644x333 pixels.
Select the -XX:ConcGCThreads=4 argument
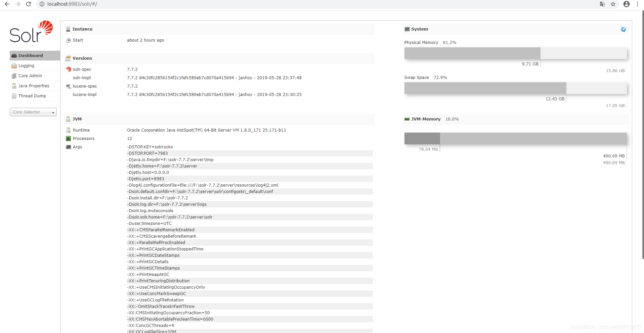point(151,326)
